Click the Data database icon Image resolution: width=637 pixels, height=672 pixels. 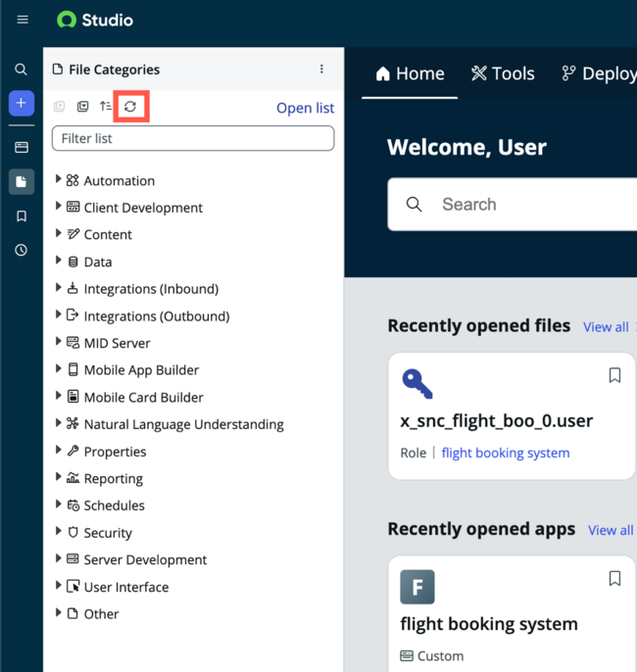73,262
